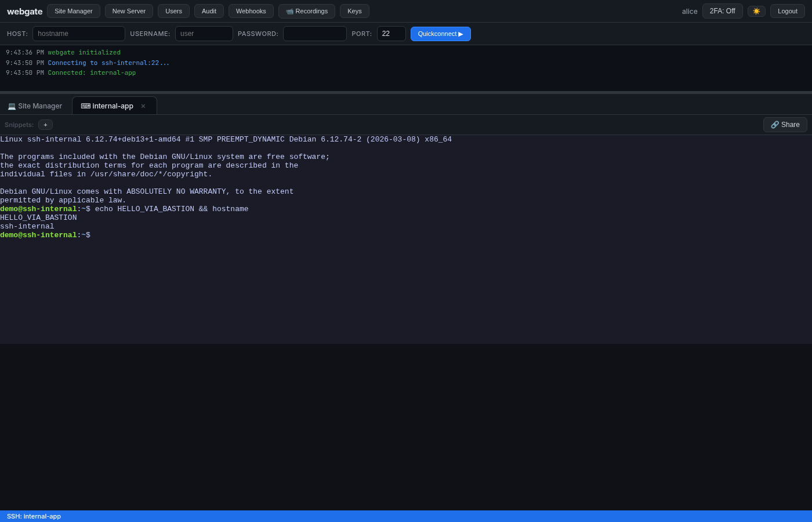This screenshot has height=522, width=812.
Task: Focus the port field showing 22
Action: pos(391,34)
